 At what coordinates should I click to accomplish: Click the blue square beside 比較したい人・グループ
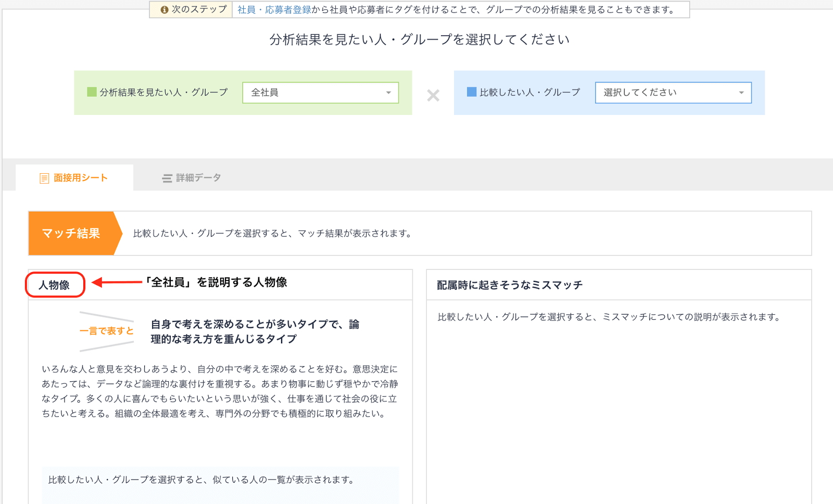pos(472,92)
